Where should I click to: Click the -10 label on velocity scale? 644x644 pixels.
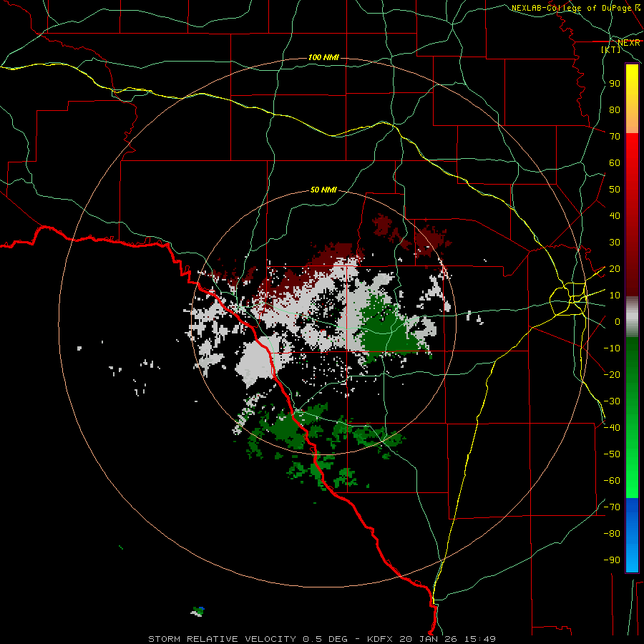[612, 348]
